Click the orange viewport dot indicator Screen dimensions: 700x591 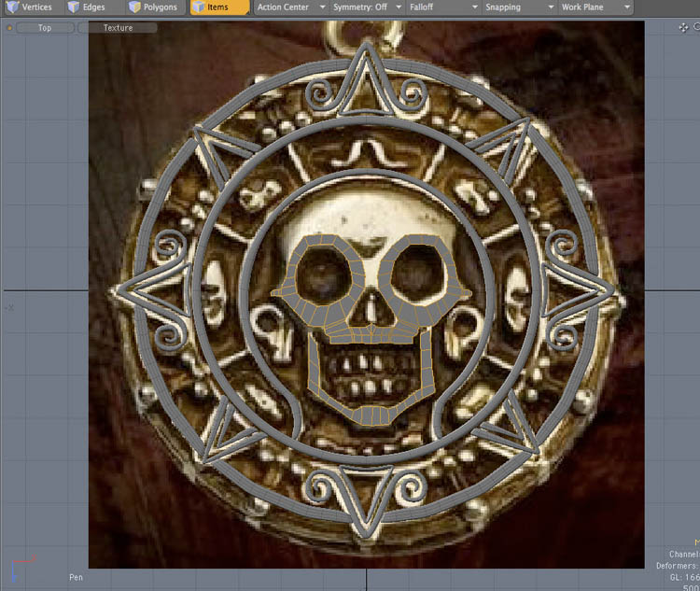(9, 28)
